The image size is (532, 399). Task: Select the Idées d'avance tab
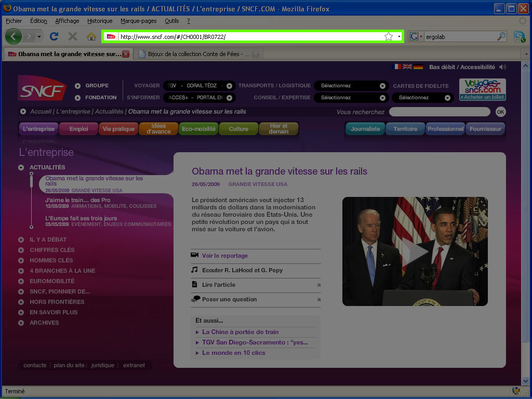(x=158, y=129)
